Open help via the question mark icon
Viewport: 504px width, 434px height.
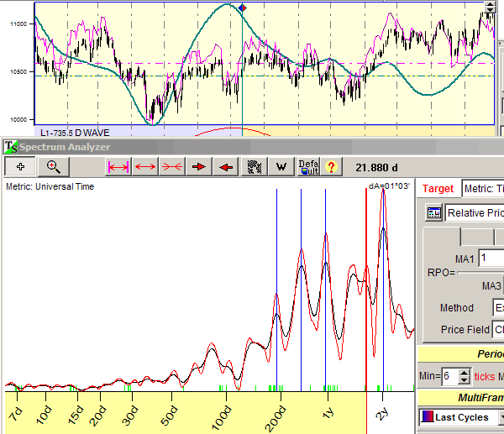(332, 167)
